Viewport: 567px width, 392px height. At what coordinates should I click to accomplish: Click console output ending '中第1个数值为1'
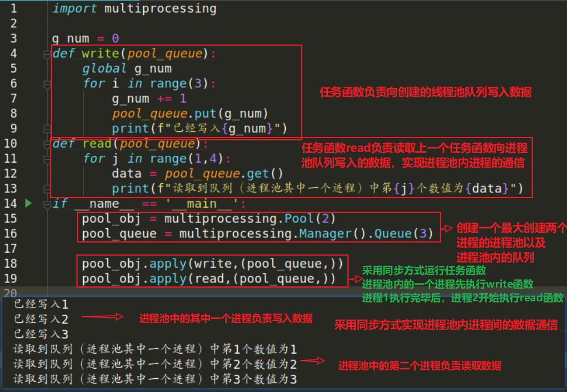pos(155,349)
